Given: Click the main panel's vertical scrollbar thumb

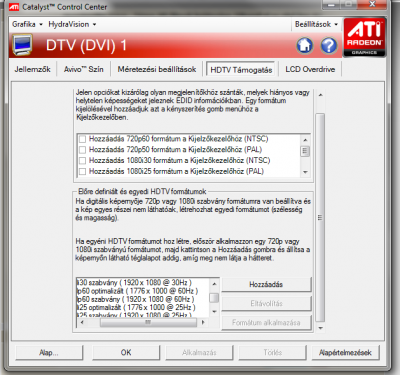Looking at the screenshot, I should 320,218.
